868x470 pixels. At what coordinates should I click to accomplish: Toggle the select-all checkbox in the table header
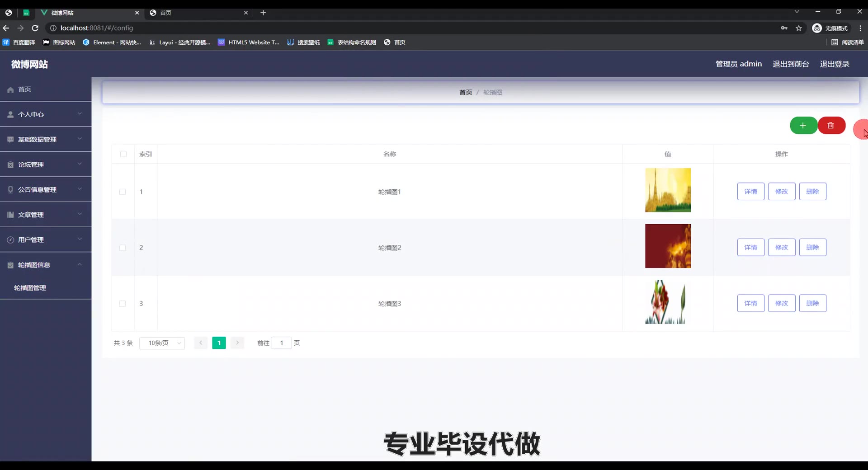[123, 154]
